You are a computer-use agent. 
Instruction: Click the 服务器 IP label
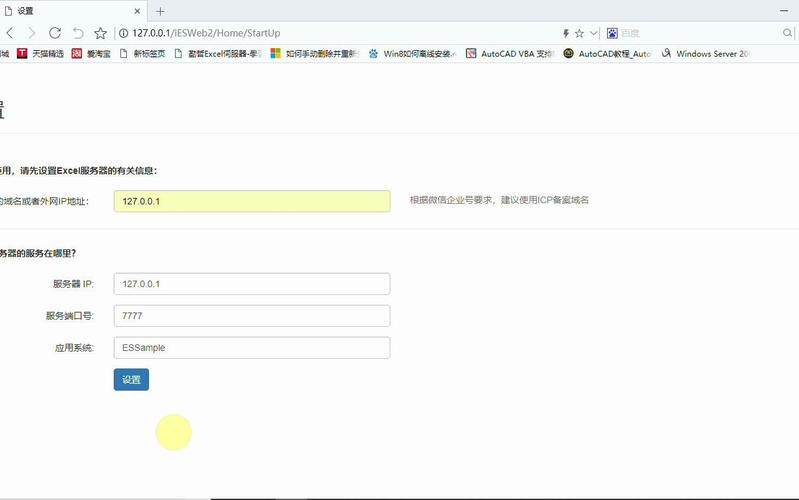(74, 284)
